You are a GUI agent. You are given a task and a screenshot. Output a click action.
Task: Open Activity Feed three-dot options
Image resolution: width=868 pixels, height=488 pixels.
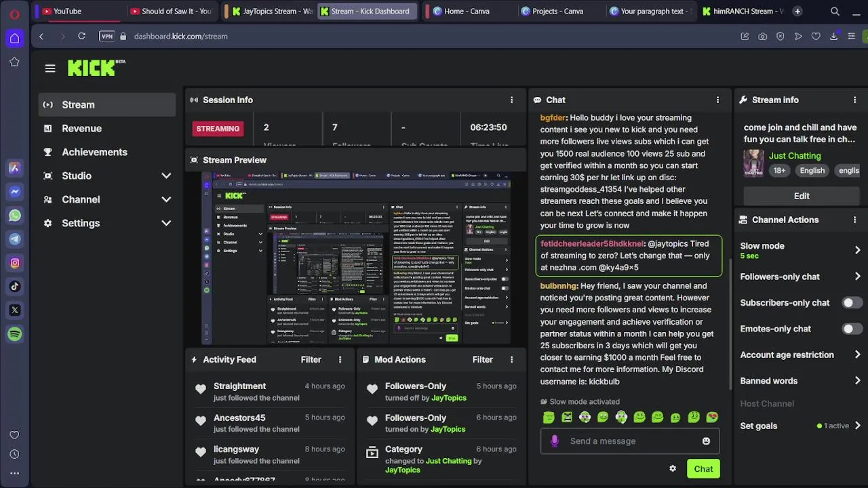[x=340, y=359]
